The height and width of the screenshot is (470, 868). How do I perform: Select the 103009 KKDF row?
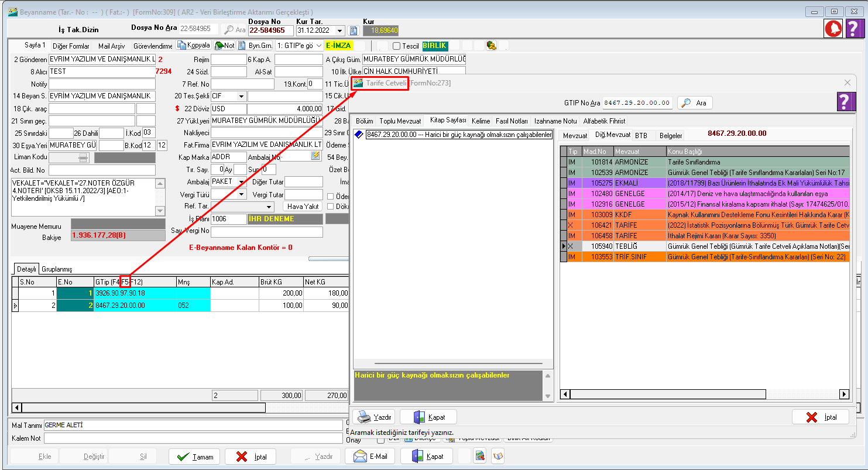click(705, 215)
